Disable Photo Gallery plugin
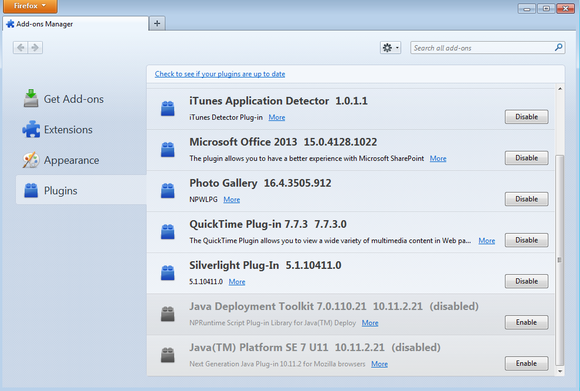Screen dimensions: 580x391 pyautogui.click(x=526, y=199)
